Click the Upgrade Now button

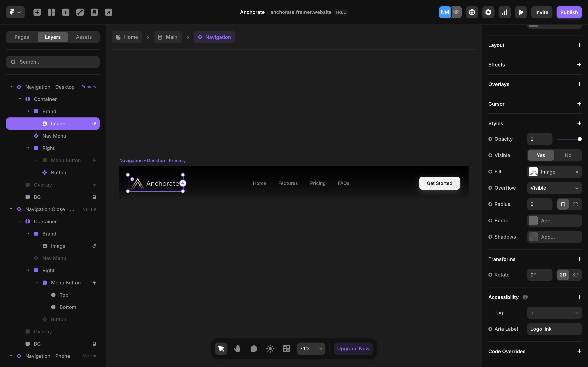(353, 349)
